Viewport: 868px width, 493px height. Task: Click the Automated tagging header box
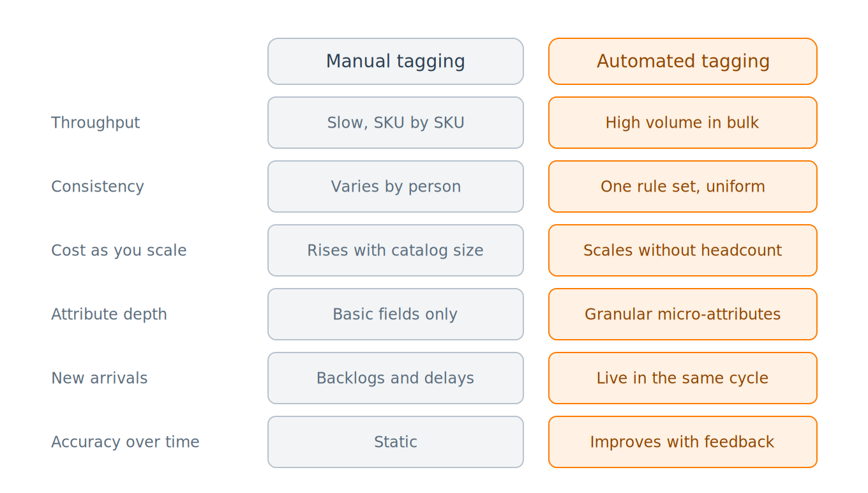tap(683, 61)
